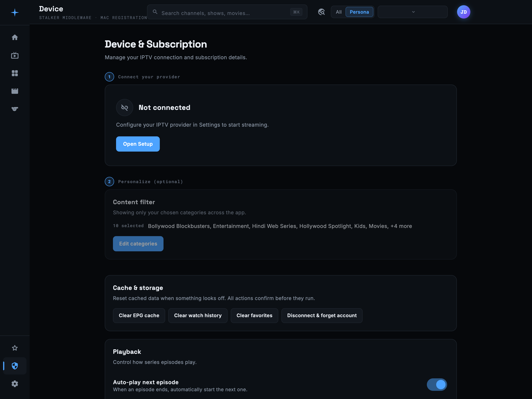This screenshot has height=399, width=532.
Task: Open the Favorites star sidebar icon
Action: (x=15, y=348)
